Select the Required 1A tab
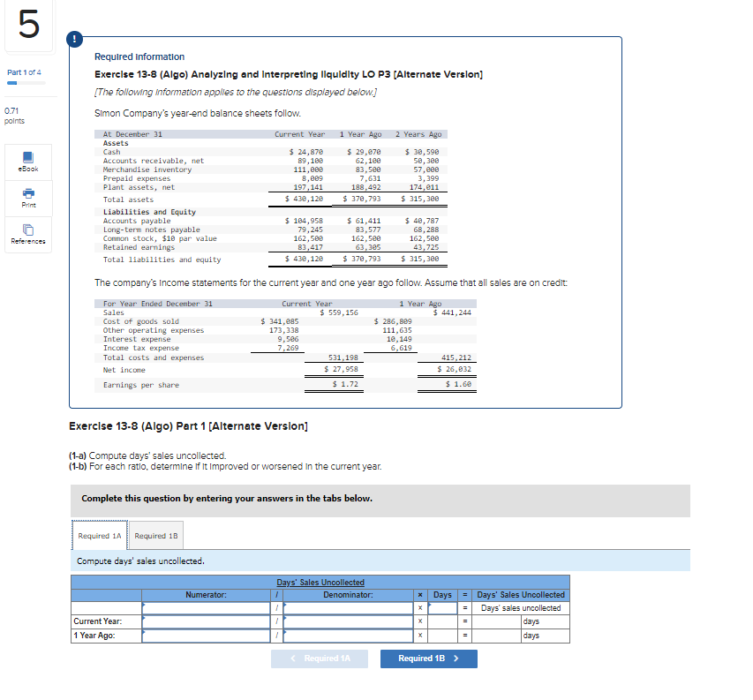 point(99,535)
